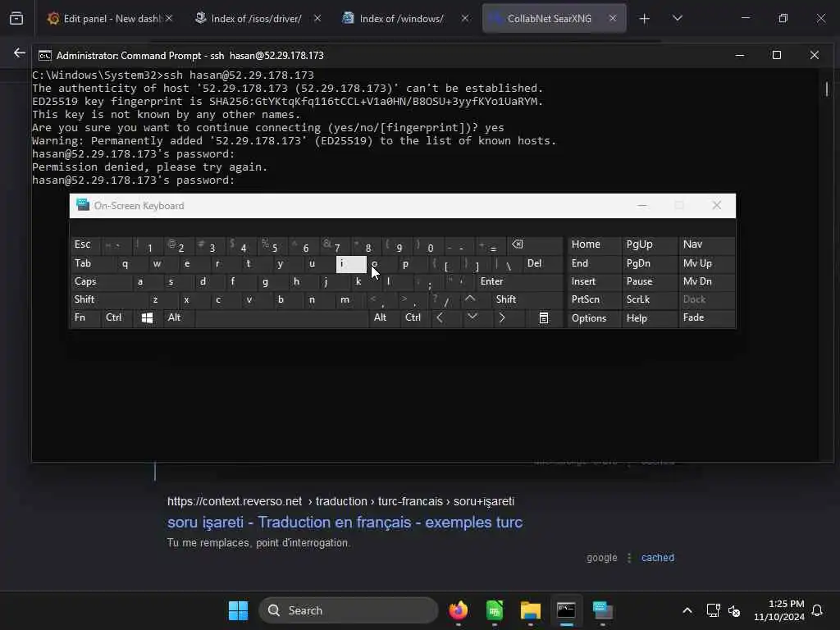This screenshot has width=840, height=630.
Task: Click the PrtScn key
Action: coord(593,299)
